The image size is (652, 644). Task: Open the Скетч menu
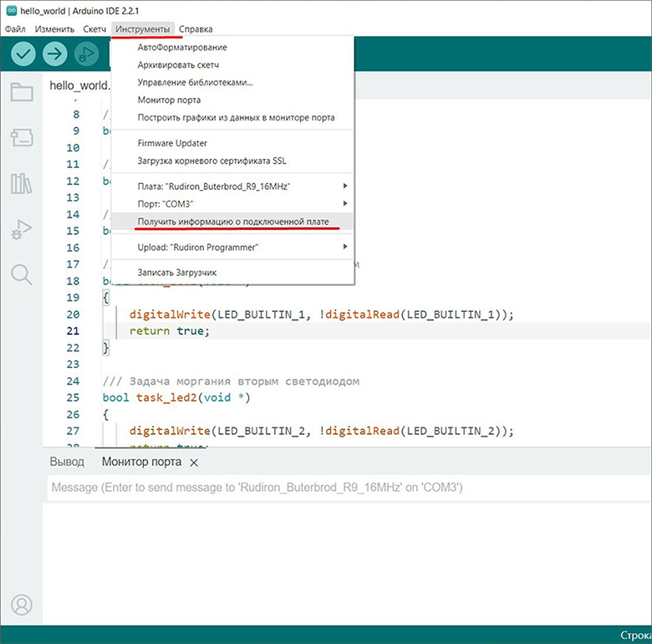(x=94, y=29)
